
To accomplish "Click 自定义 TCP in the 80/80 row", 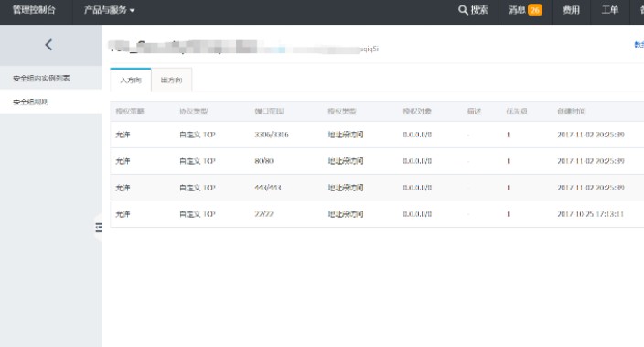I will coord(198,161).
